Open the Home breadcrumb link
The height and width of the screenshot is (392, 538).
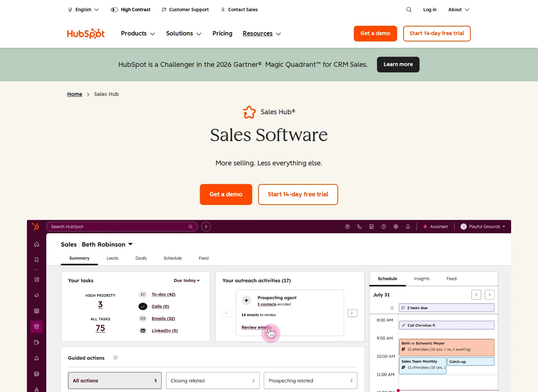(75, 94)
